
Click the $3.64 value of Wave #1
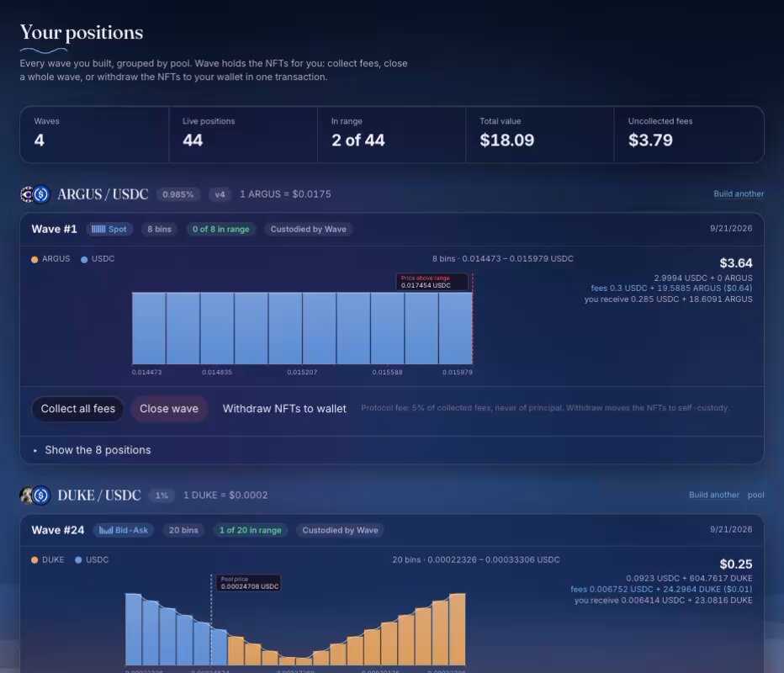[x=736, y=263]
